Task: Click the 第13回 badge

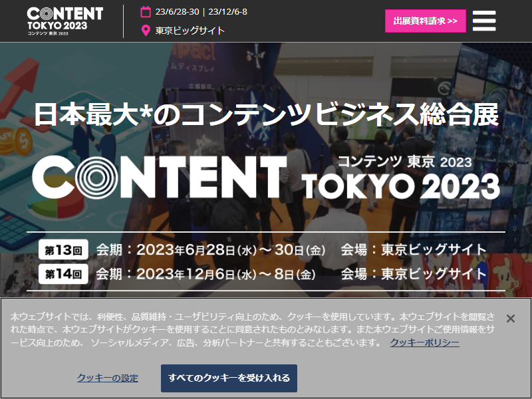Action: pos(63,250)
